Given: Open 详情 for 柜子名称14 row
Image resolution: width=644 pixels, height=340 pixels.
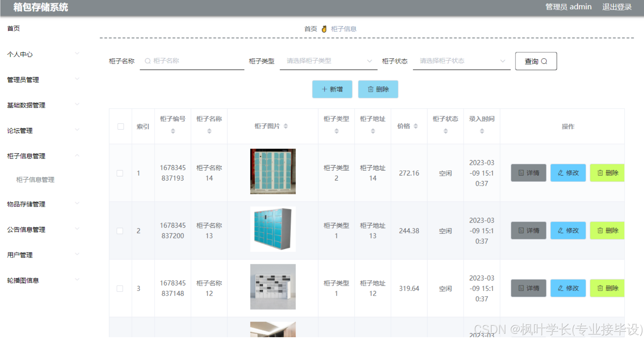Looking at the screenshot, I should pos(529,173).
